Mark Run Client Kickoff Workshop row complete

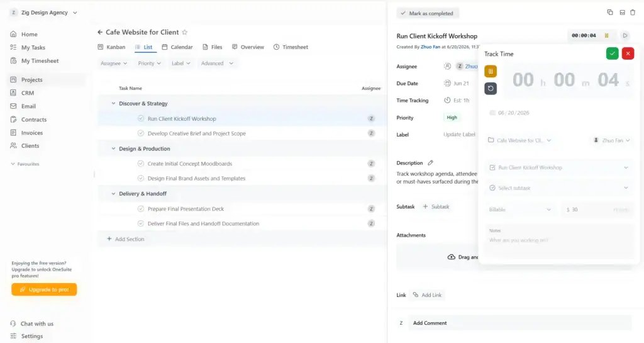click(141, 118)
